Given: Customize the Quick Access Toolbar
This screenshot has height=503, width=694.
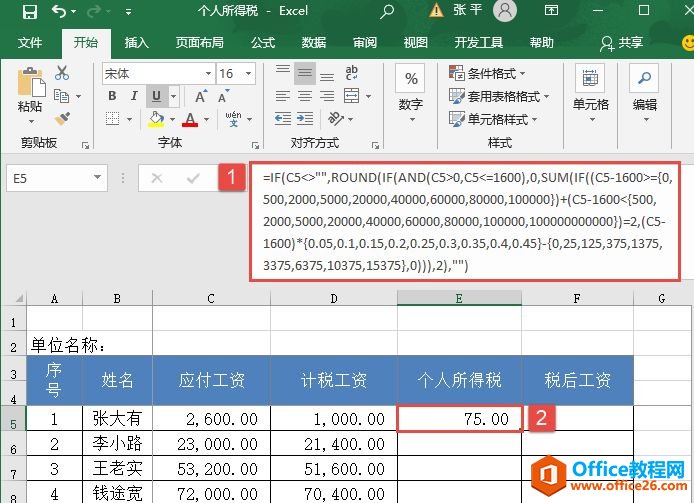Looking at the screenshot, I should 128,12.
